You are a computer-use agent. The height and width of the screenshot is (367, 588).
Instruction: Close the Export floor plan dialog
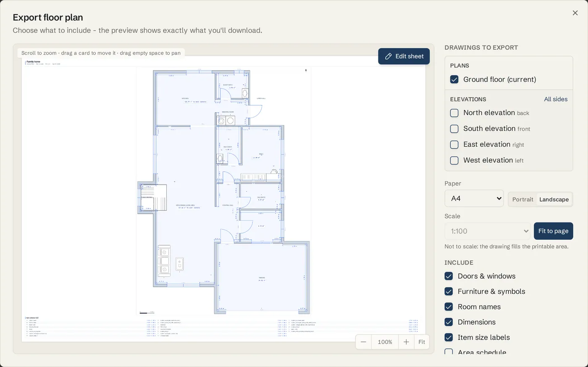[575, 13]
